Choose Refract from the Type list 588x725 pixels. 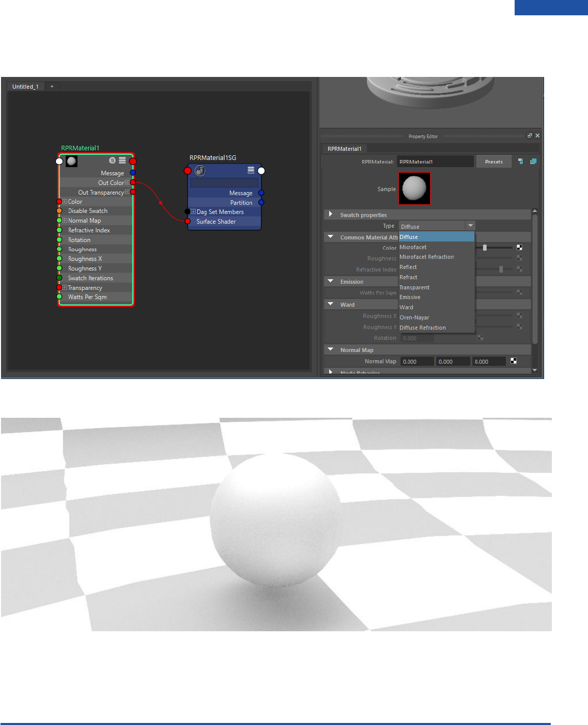[x=437, y=277]
